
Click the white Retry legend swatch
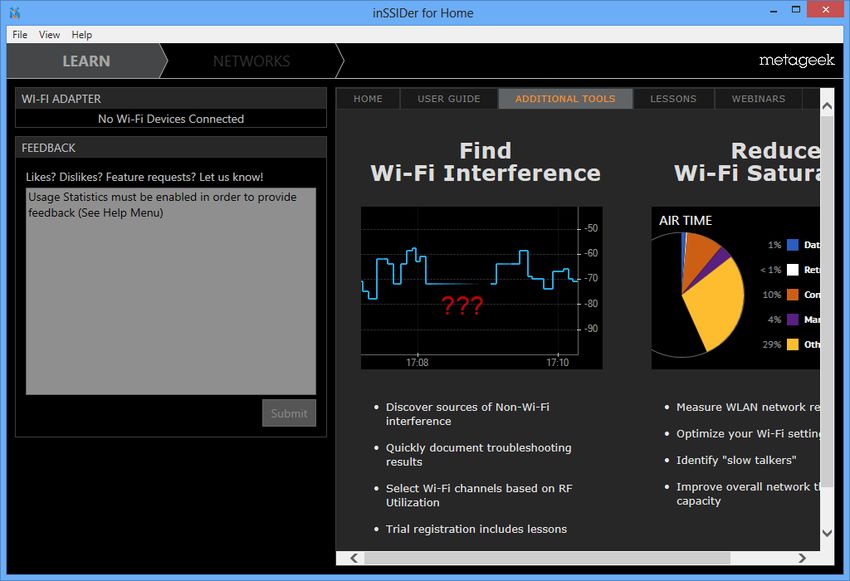click(x=793, y=270)
